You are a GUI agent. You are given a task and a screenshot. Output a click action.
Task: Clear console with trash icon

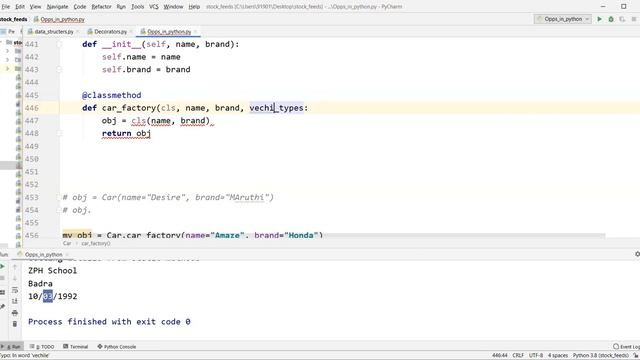(15, 324)
